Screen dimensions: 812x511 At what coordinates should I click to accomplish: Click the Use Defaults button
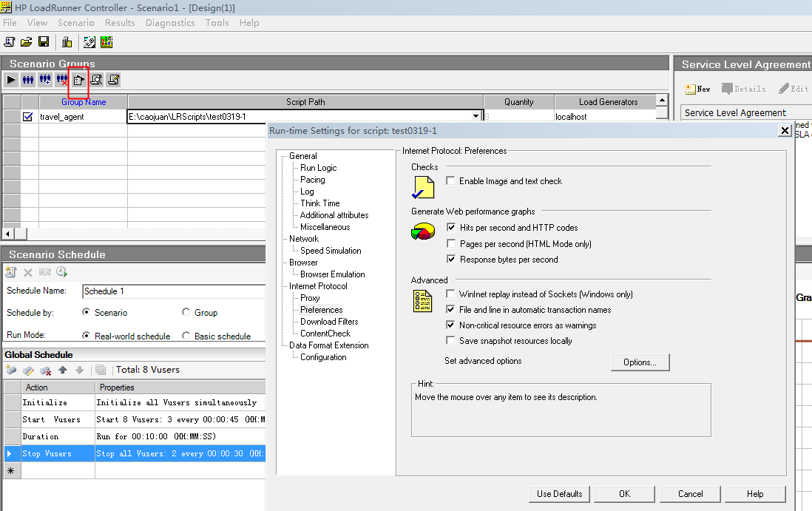[560, 494]
